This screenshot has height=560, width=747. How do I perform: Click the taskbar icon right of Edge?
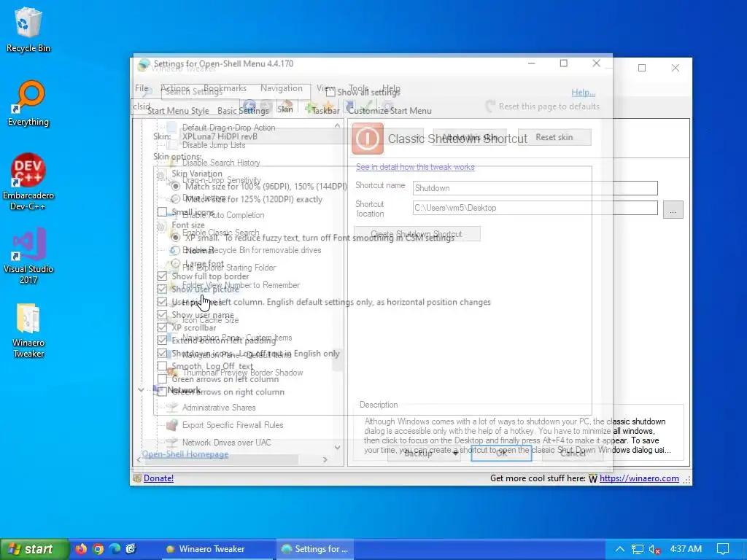pyautogui.click(x=131, y=549)
